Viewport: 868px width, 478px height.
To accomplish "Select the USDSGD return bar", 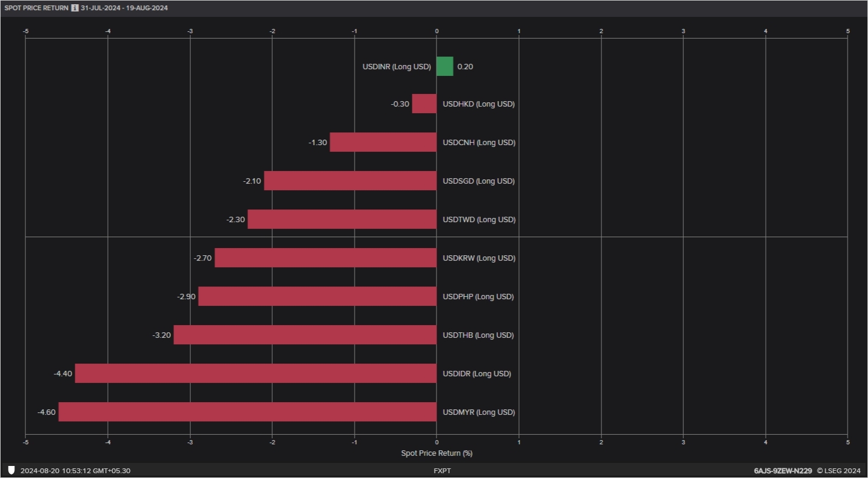I will pos(349,181).
